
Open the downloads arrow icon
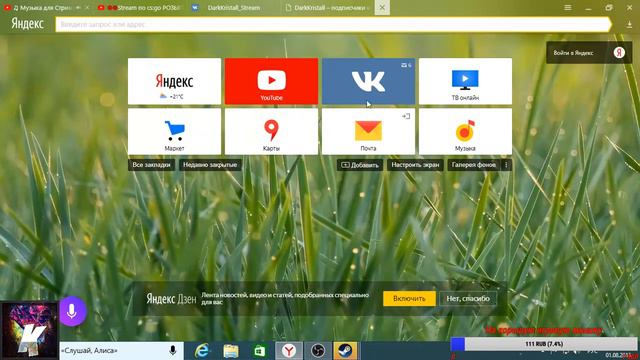point(629,25)
